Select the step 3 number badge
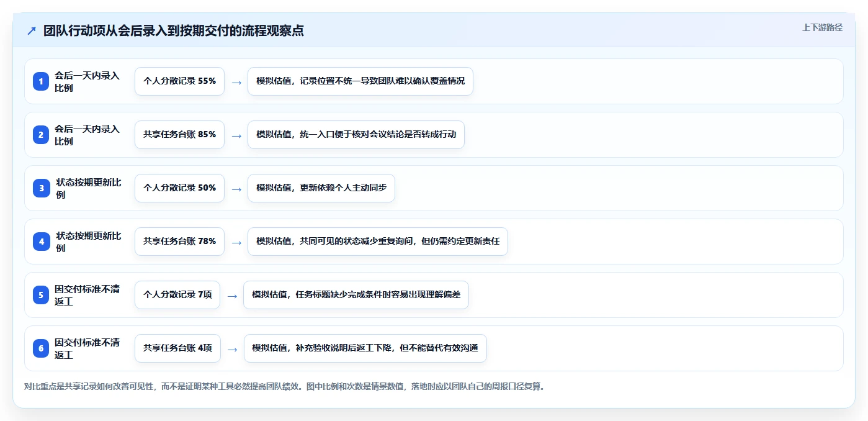 tap(42, 188)
